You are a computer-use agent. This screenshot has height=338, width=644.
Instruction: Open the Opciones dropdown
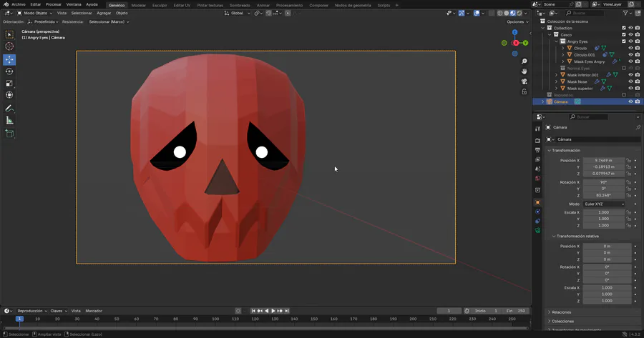tap(517, 21)
